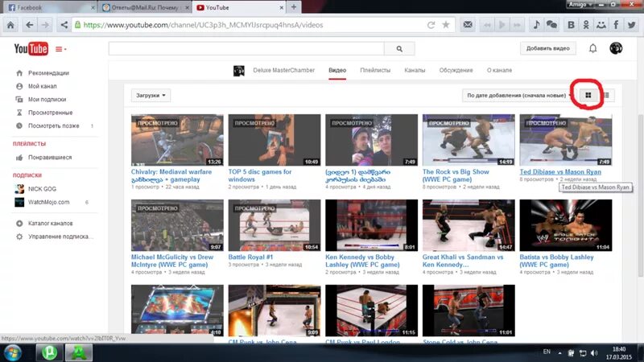Switch to the О канале tab
The width and height of the screenshot is (644, 362).
(499, 70)
